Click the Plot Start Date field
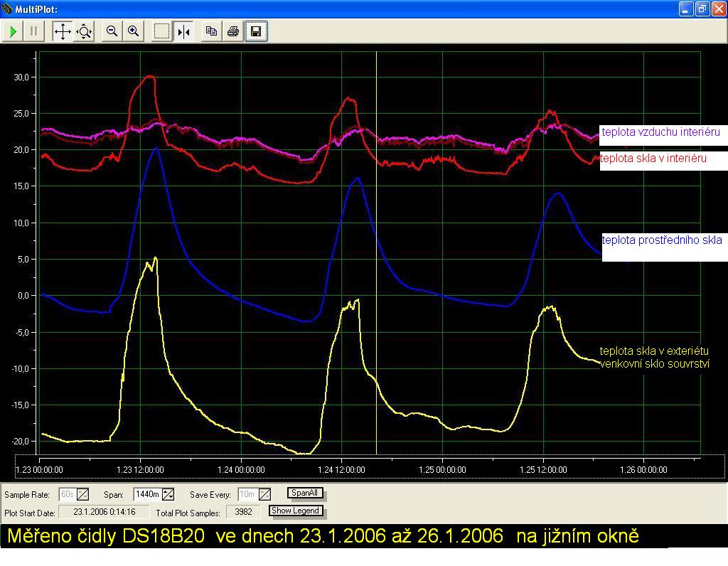Image resolution: width=728 pixels, height=566 pixels. click(104, 512)
